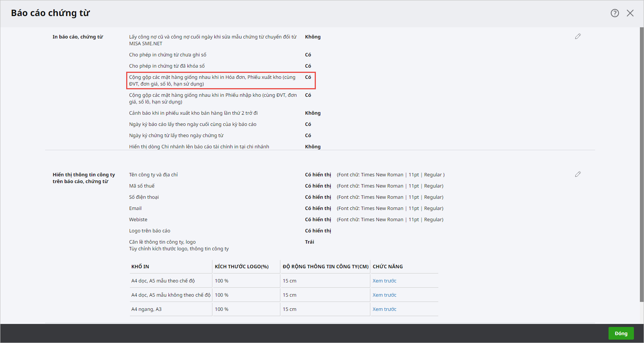Click Xem trước for A4 ngang, A3
Viewport: 644px width, 343px height.
click(384, 309)
